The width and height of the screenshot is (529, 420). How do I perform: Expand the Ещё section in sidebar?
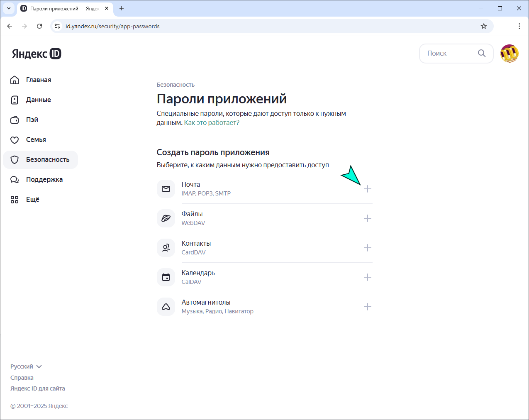15,199
